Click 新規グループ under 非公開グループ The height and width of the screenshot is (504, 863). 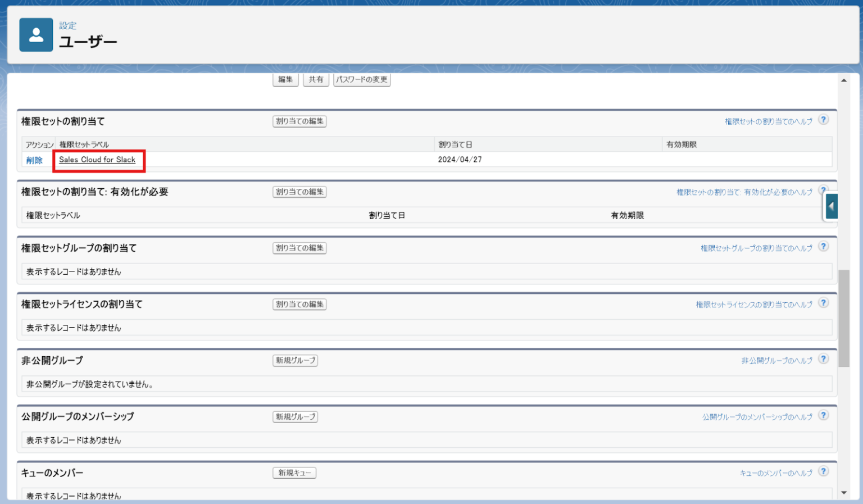[295, 360]
